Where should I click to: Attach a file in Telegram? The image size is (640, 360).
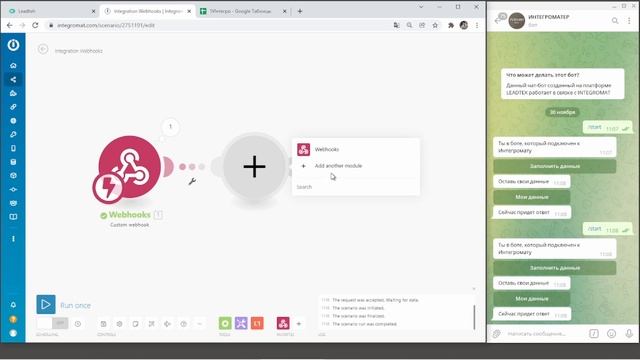click(496, 333)
